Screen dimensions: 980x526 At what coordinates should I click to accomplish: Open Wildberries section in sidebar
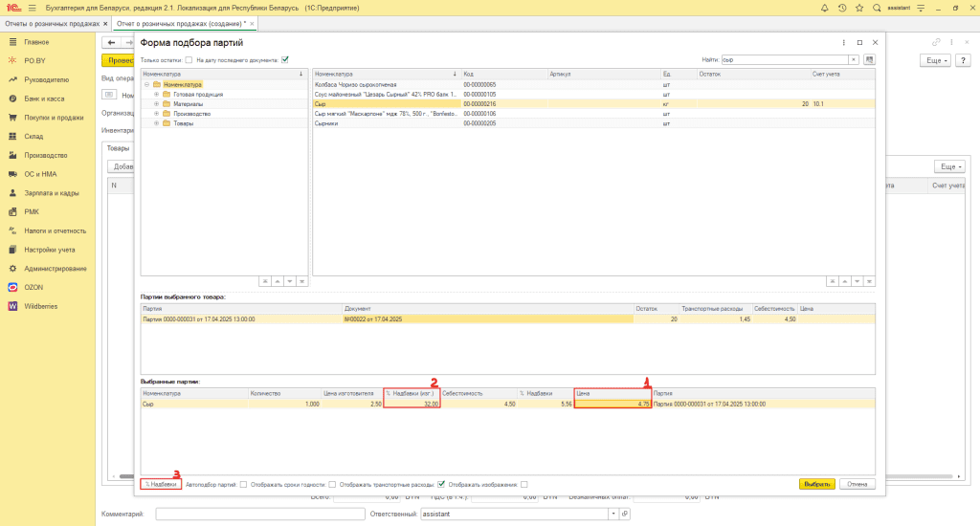tap(40, 306)
